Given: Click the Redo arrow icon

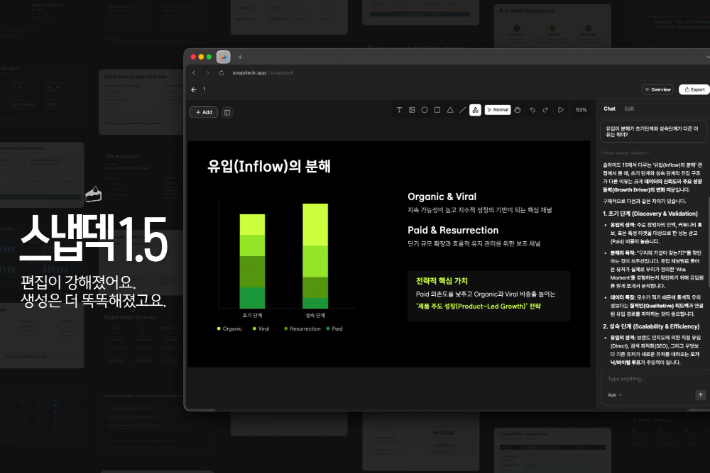Looking at the screenshot, I should [545, 110].
